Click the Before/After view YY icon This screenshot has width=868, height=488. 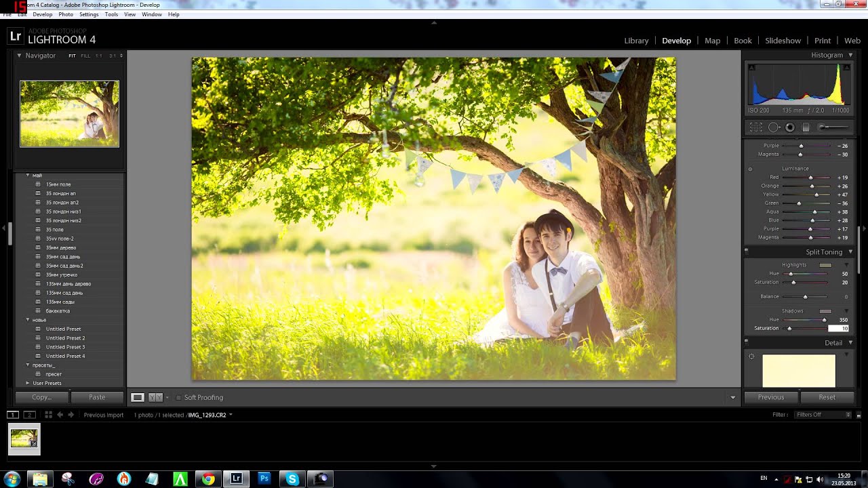click(155, 397)
